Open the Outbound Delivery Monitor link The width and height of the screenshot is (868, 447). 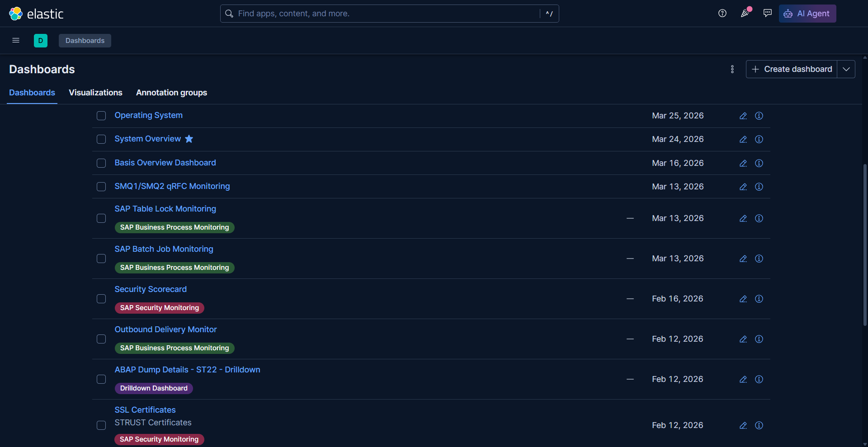tap(165, 329)
